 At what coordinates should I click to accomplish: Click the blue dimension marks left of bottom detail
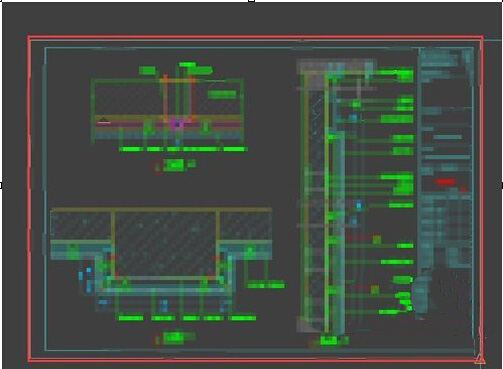point(85,279)
